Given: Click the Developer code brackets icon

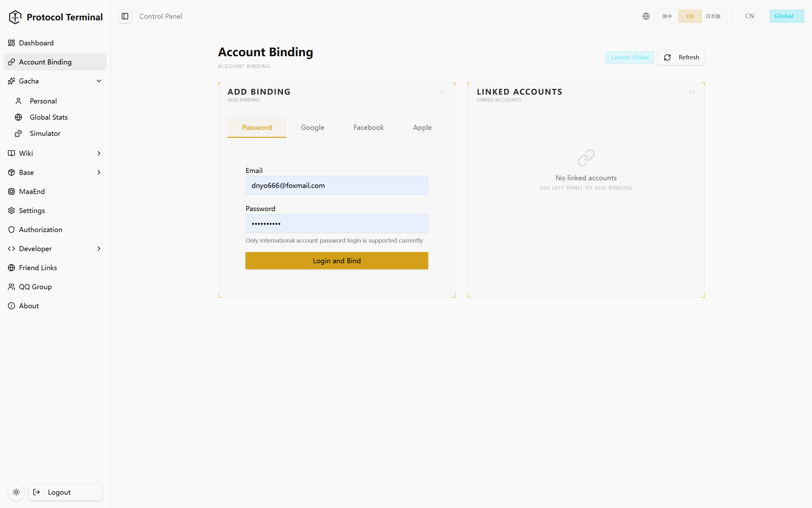Looking at the screenshot, I should (11, 249).
